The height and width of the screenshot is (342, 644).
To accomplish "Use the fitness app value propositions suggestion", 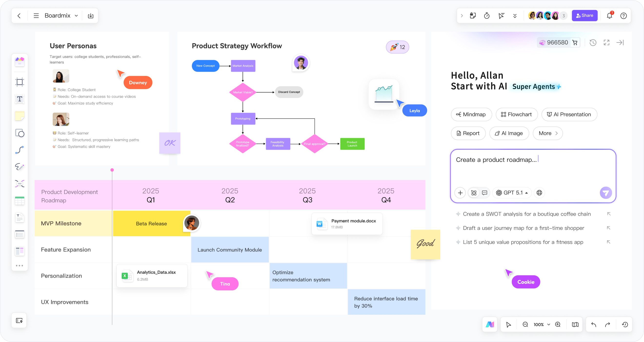I will [x=533, y=242].
